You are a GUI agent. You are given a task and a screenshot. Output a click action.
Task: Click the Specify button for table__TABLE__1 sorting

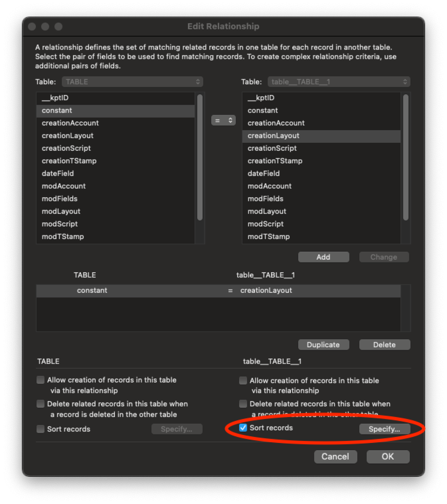point(384,429)
